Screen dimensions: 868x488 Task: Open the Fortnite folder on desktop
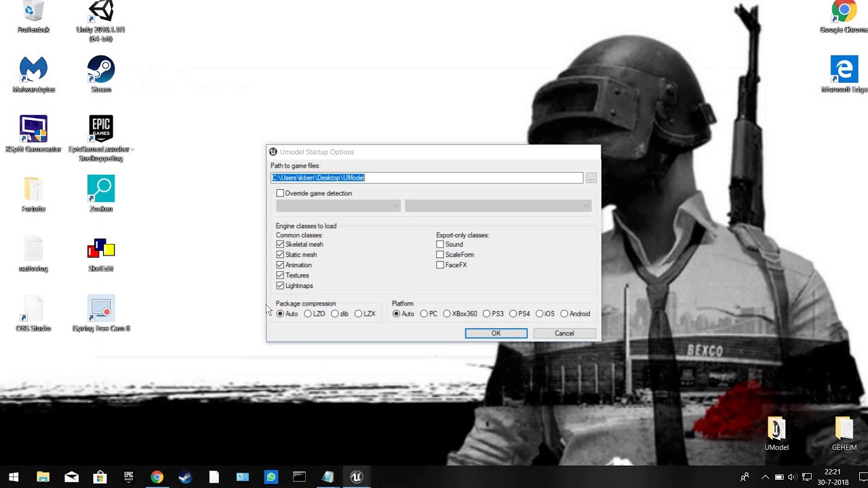coord(33,194)
